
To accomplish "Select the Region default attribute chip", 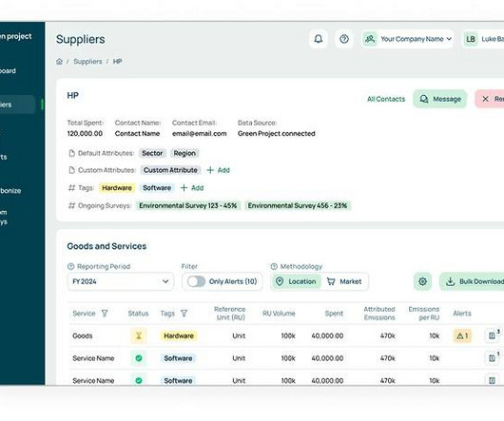I will (x=184, y=153).
